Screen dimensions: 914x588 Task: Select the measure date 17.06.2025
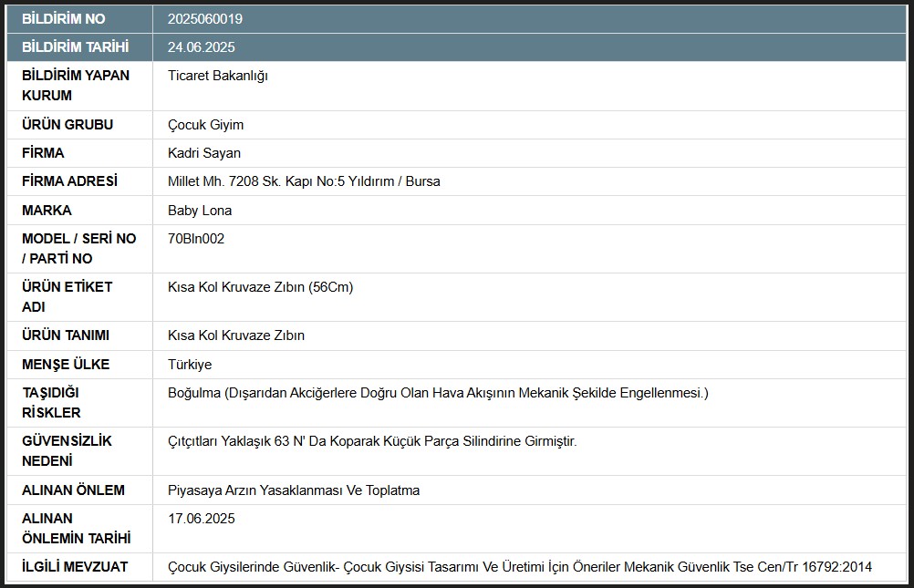(x=201, y=519)
